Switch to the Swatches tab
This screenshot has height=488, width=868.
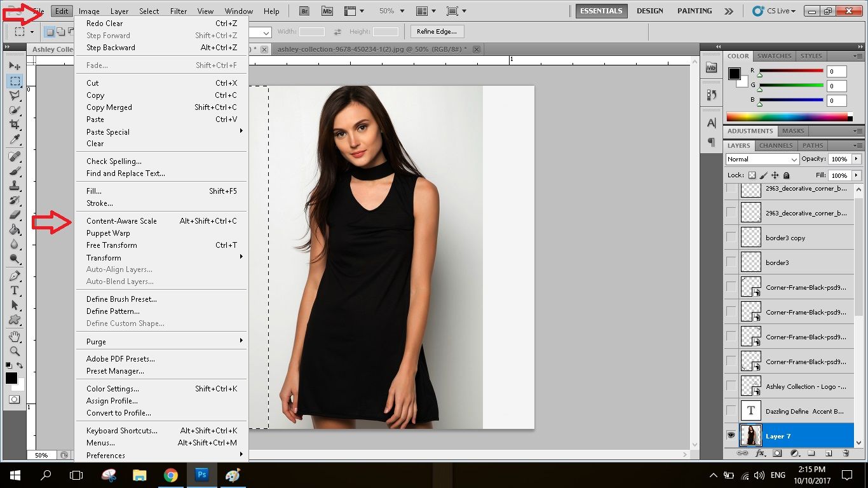click(x=774, y=56)
